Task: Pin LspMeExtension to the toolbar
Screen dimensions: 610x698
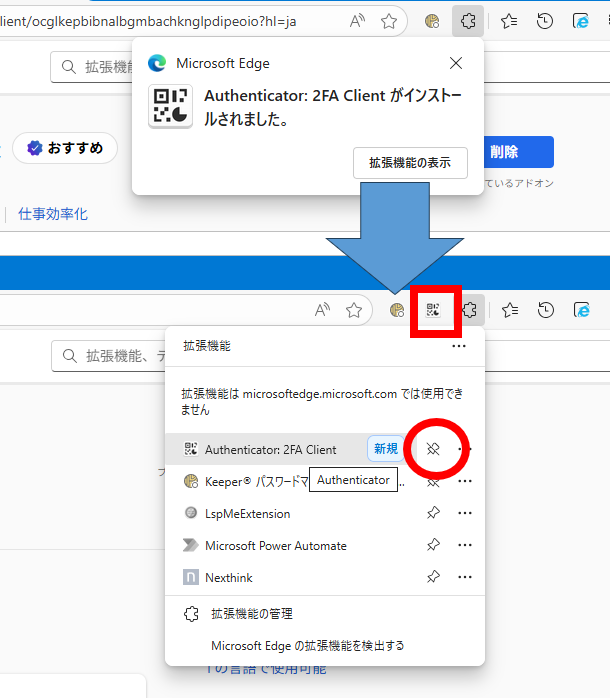Action: [433, 513]
